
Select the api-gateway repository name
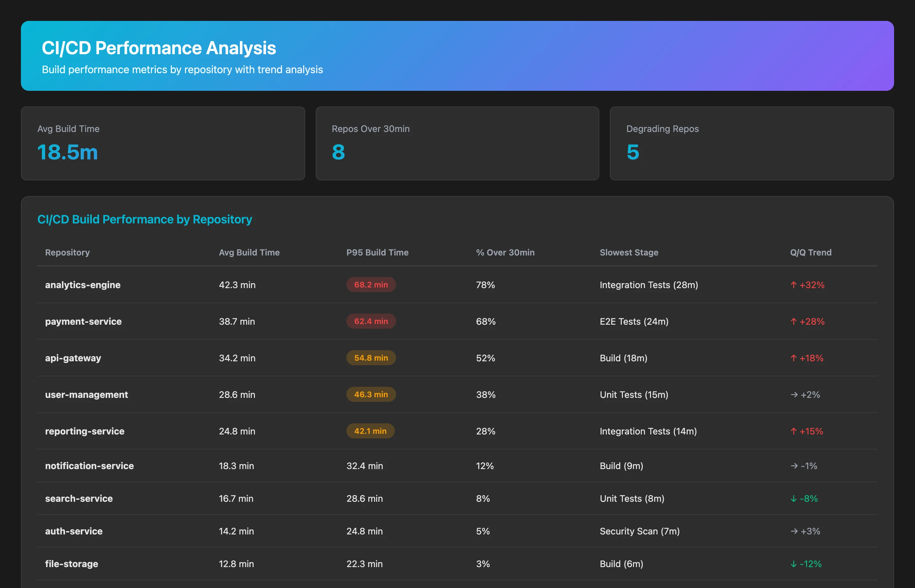tap(73, 358)
